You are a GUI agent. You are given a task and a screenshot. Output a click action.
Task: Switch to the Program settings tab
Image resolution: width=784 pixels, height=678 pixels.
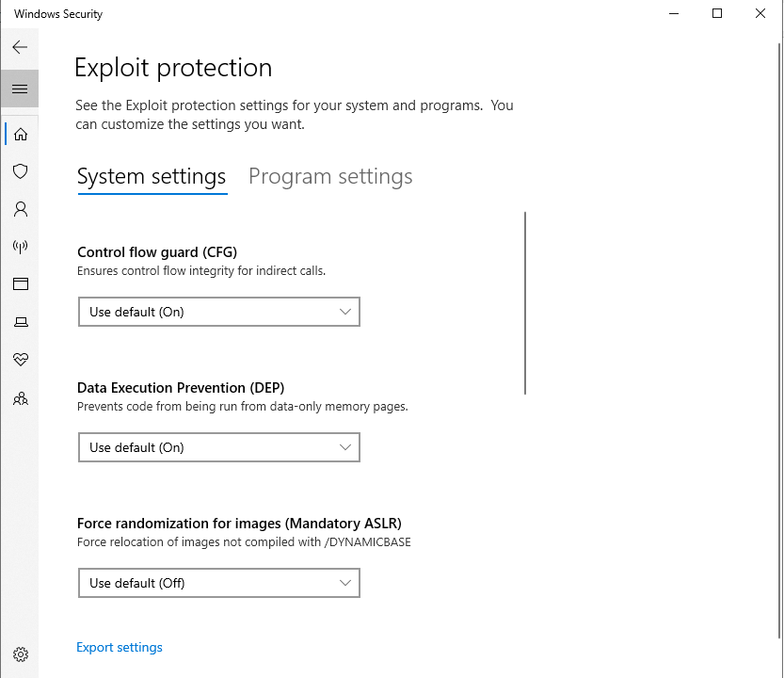point(330,177)
